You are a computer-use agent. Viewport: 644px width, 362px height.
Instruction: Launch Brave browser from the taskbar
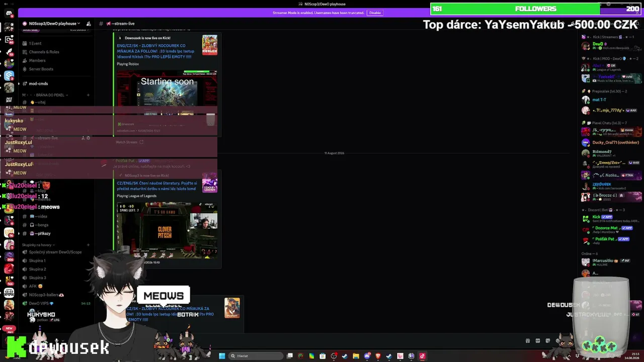click(x=378, y=356)
